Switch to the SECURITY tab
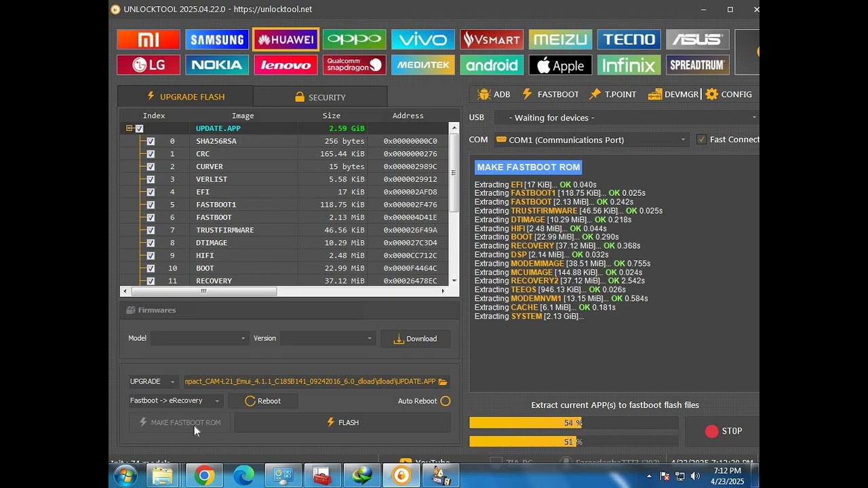Viewport: 868px width, 488px height. coord(320,97)
